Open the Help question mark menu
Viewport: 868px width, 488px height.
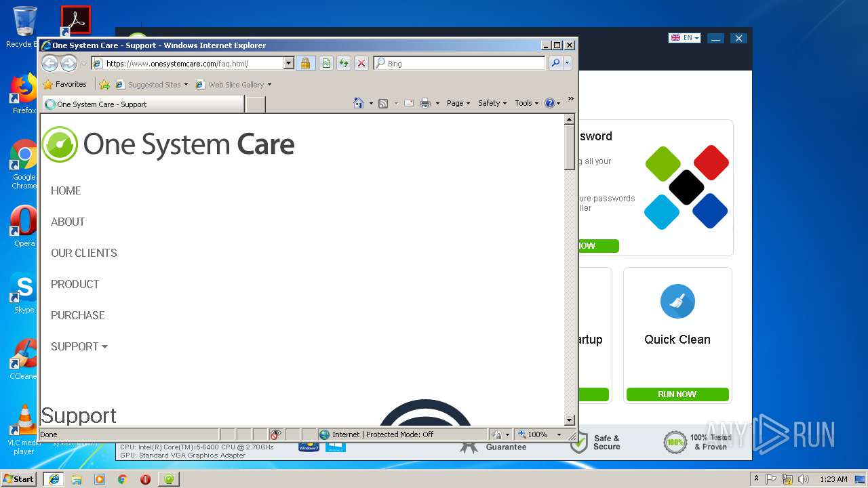[553, 103]
